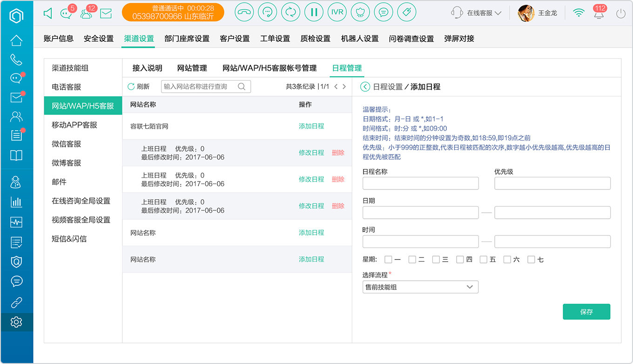
Task: Click 刷新 refresh button
Action: coord(139,87)
